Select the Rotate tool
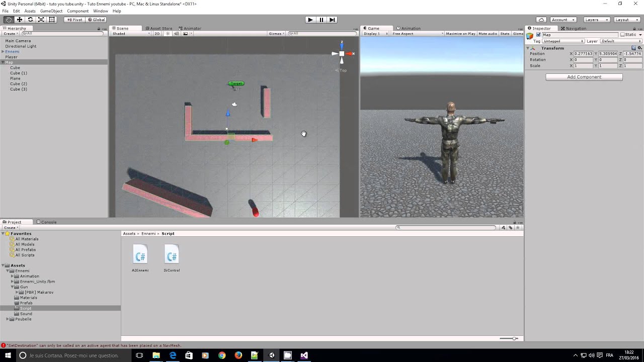644x362 pixels. coord(30,20)
